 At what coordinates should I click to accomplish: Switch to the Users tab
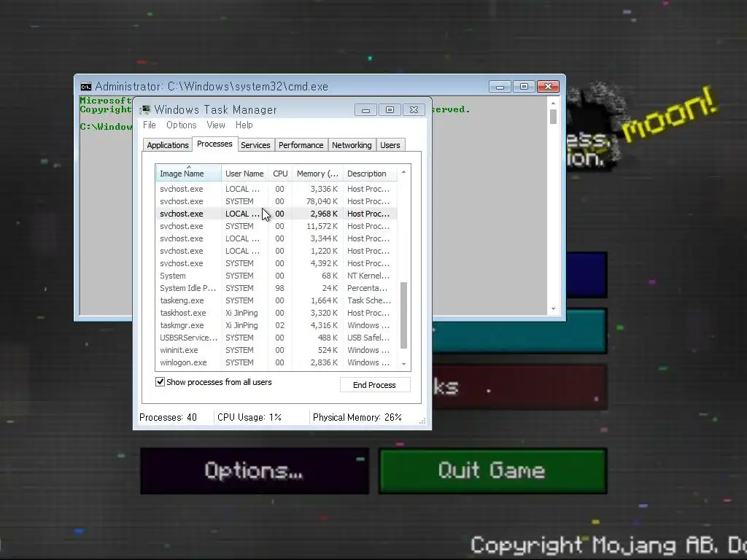click(x=390, y=145)
